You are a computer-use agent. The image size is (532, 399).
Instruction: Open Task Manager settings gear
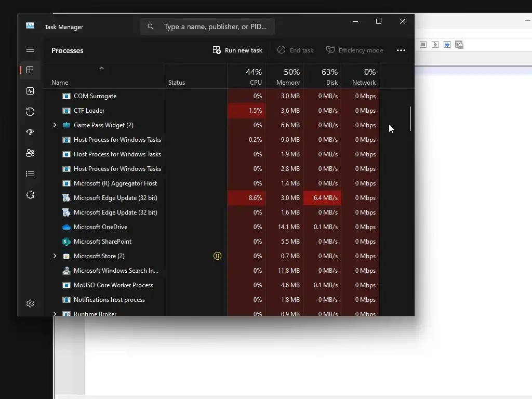30,303
